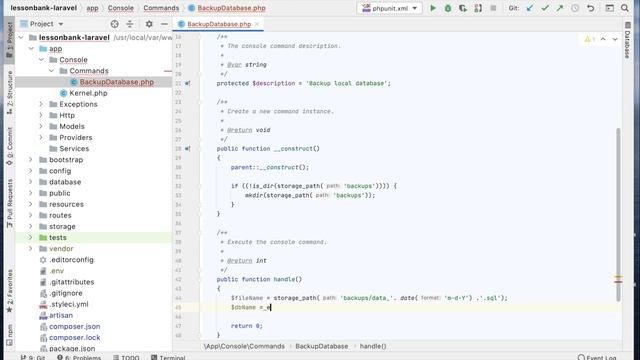Click the editor vertical scrollbar thumb

(x=618, y=215)
